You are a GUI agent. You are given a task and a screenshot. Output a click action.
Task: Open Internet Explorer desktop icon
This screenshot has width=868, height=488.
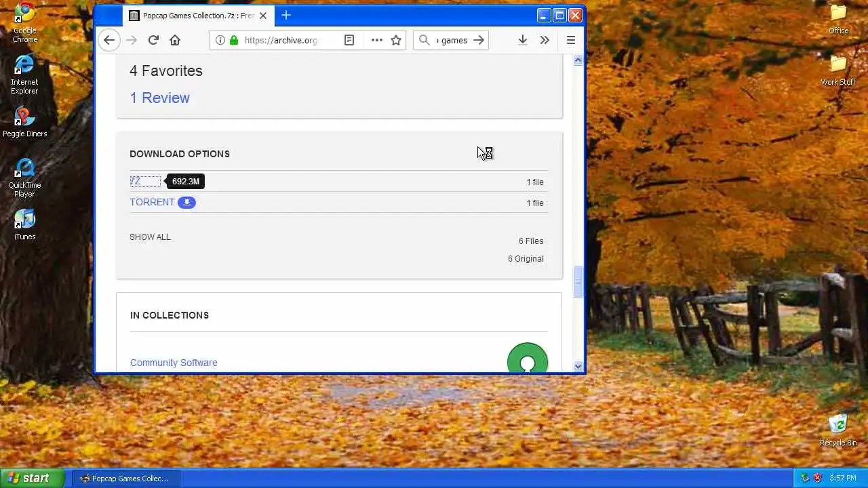pos(24,74)
